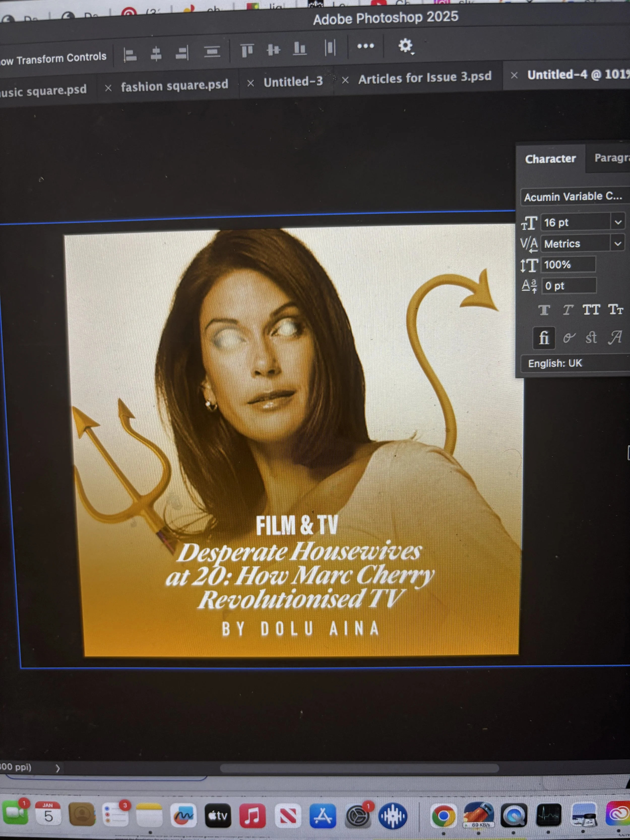Toggle All Caps in Character panel

(591, 310)
